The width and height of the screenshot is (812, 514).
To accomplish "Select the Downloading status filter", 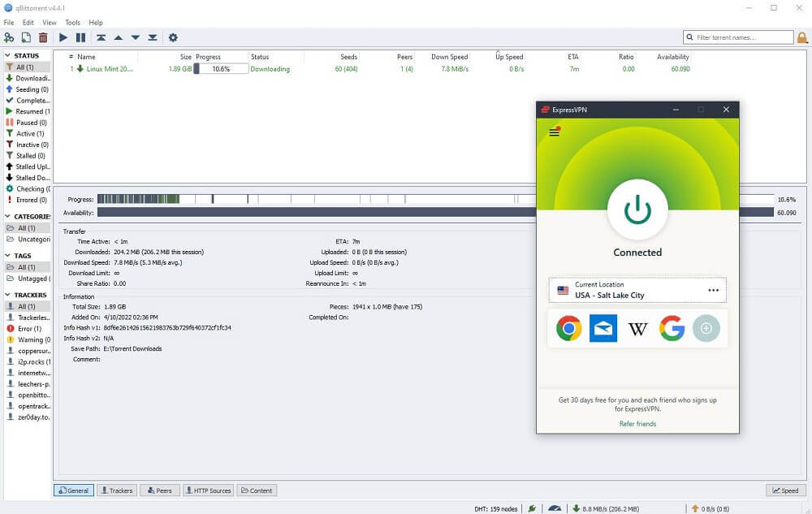I will click(x=28, y=78).
